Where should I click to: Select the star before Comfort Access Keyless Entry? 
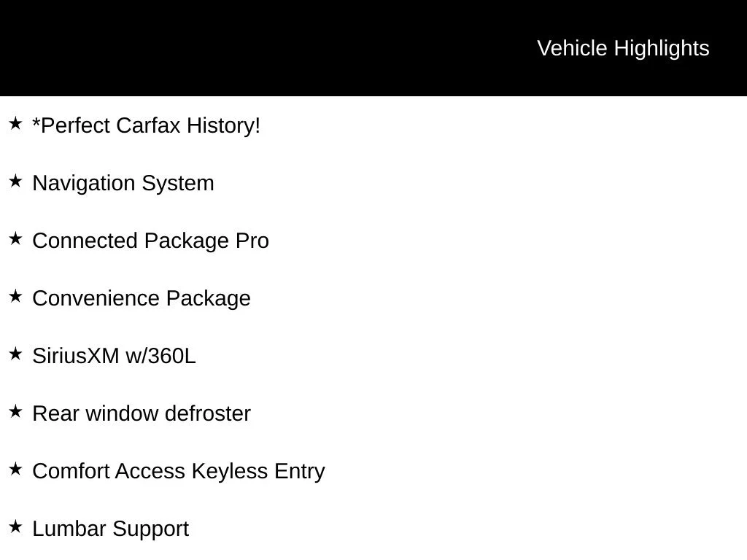pyautogui.click(x=15, y=469)
